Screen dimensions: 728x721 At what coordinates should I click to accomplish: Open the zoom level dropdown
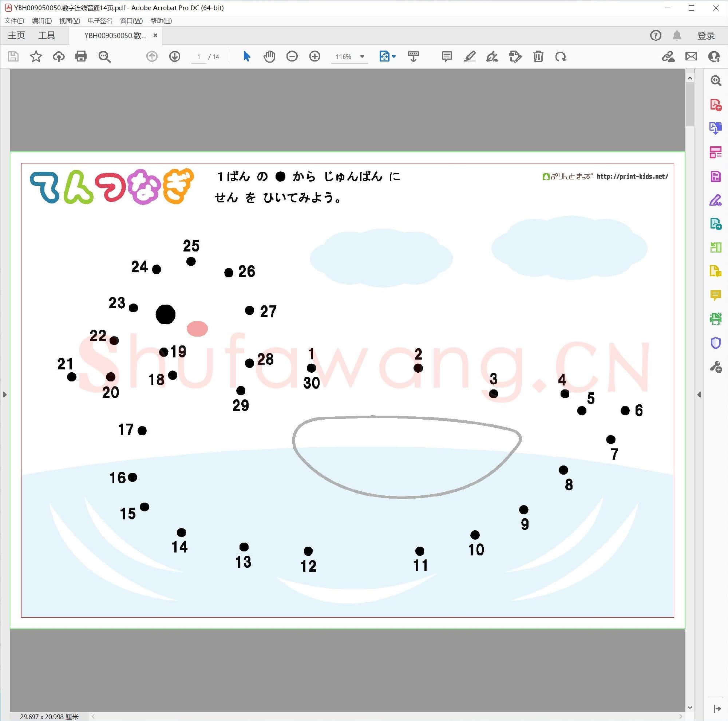[362, 56]
